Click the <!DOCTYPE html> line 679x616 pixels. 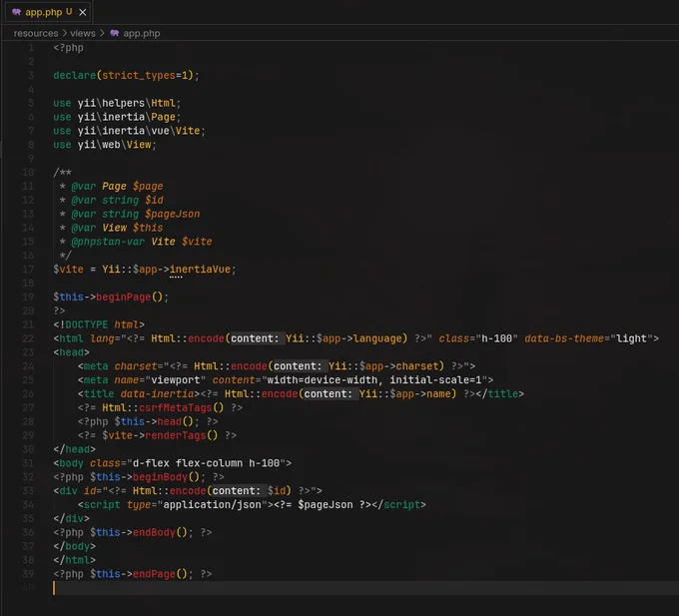(x=99, y=324)
